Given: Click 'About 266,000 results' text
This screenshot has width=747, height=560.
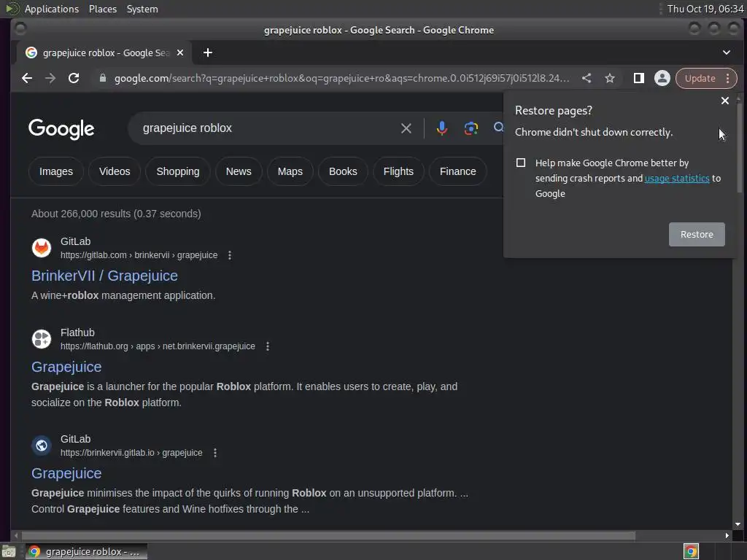Looking at the screenshot, I should 116,214.
